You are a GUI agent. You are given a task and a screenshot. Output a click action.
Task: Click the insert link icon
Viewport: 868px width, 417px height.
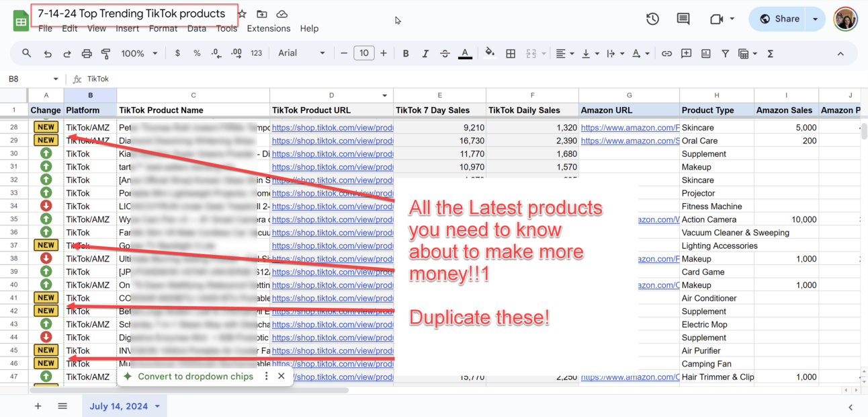(x=666, y=54)
